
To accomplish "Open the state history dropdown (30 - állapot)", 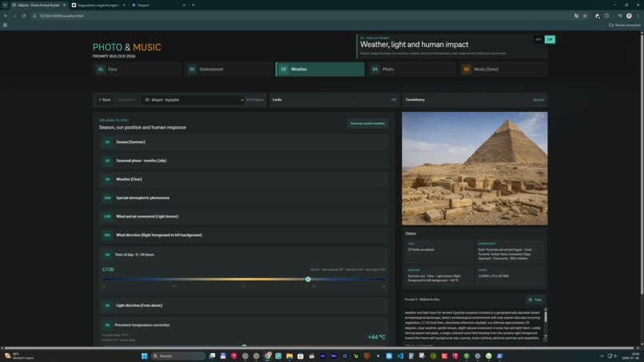I will [193, 100].
